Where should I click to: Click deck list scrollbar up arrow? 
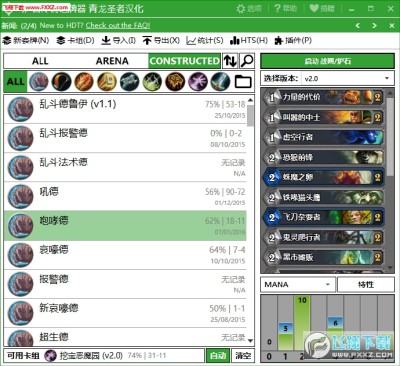click(250, 100)
